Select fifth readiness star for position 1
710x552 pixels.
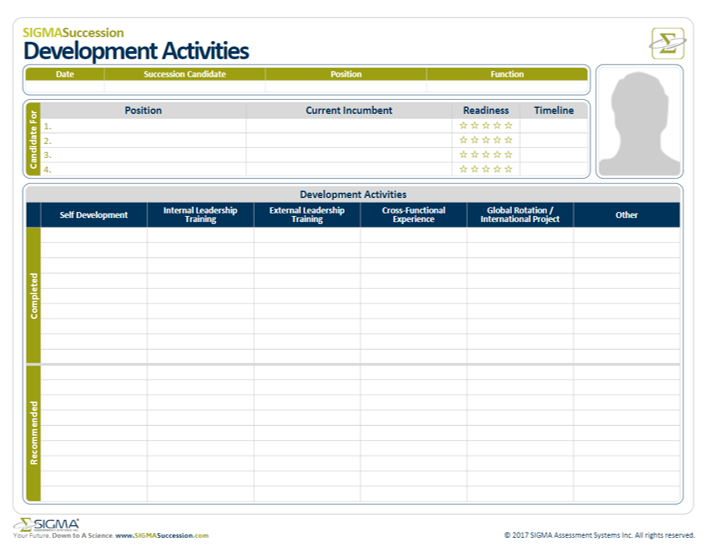(x=508, y=126)
